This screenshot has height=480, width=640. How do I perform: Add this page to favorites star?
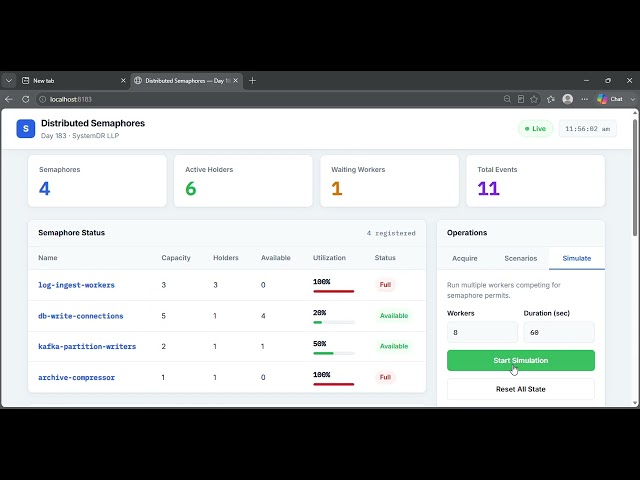coord(534,99)
